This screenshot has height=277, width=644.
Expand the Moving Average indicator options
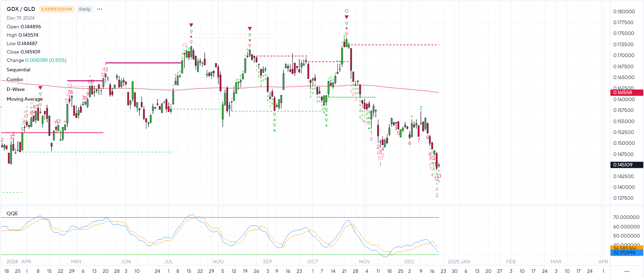pos(24,99)
